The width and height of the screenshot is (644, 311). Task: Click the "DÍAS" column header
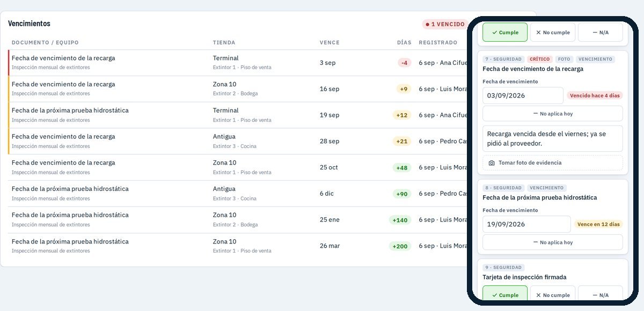click(404, 42)
